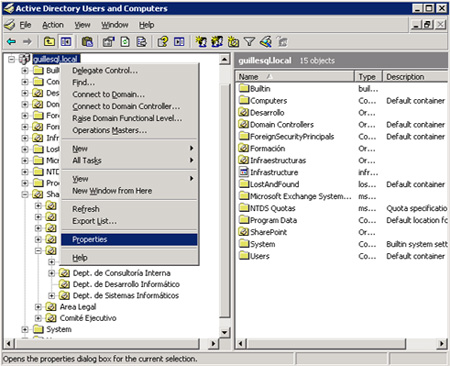Click the Create new organizational unit icon
The height and width of the screenshot is (366, 450).
[x=233, y=42]
